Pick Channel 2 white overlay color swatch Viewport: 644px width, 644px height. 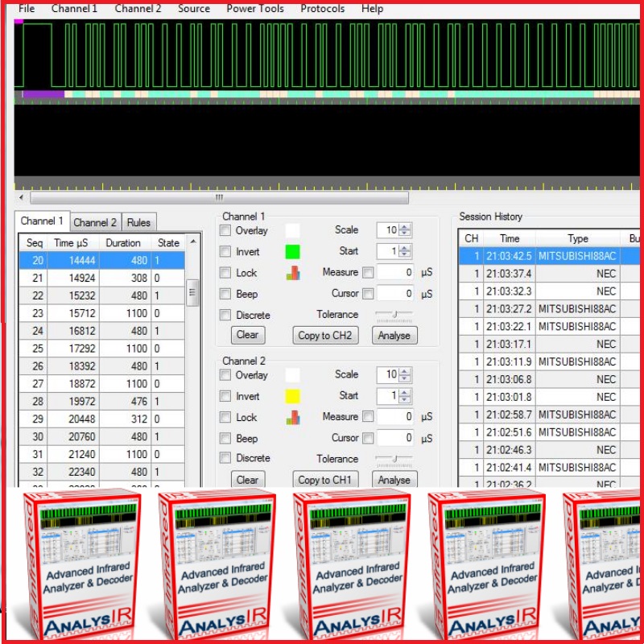[x=292, y=375]
